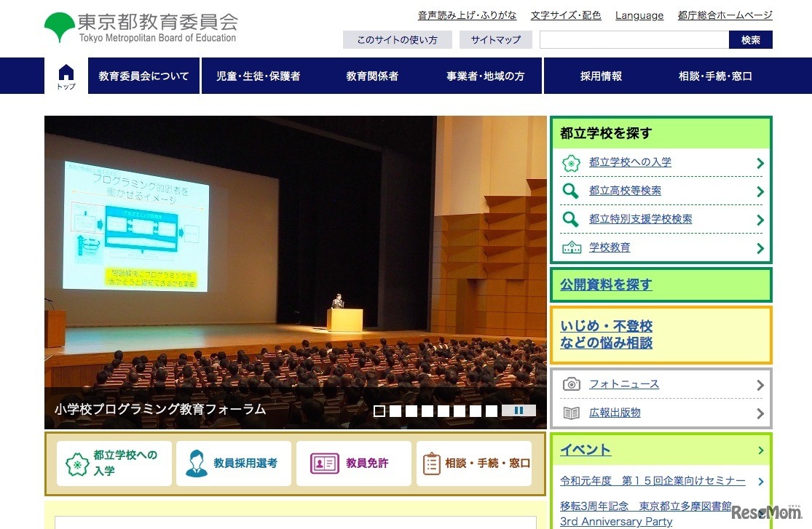Click the arrow chevron beside 広報出版物
Image resolution: width=812 pixels, height=529 pixels.
pyautogui.click(x=760, y=413)
